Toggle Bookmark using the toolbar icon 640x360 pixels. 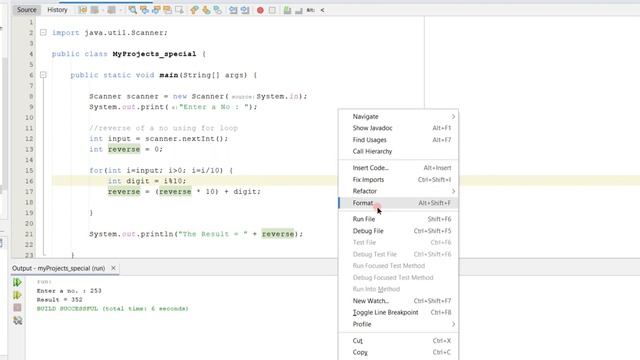tap(218, 10)
